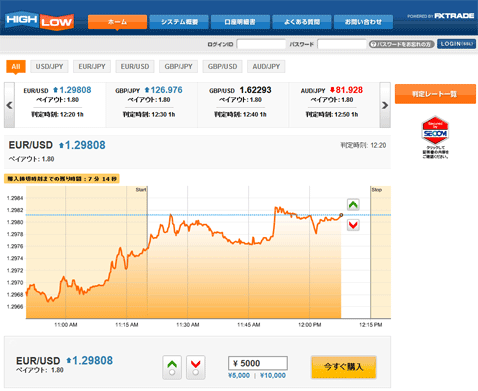This screenshot has height=391, width=478.
Task: Open the HighLow logo home link
Action: pyautogui.click(x=40, y=21)
